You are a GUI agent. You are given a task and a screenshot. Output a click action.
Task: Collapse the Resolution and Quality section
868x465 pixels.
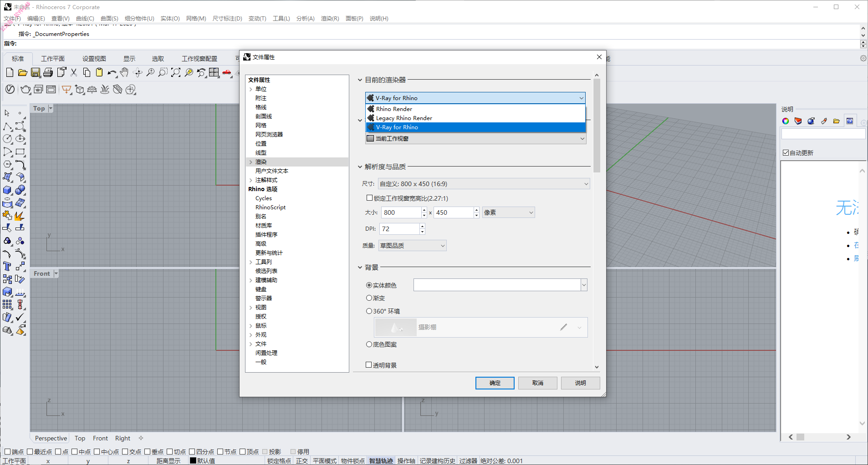[360, 167]
